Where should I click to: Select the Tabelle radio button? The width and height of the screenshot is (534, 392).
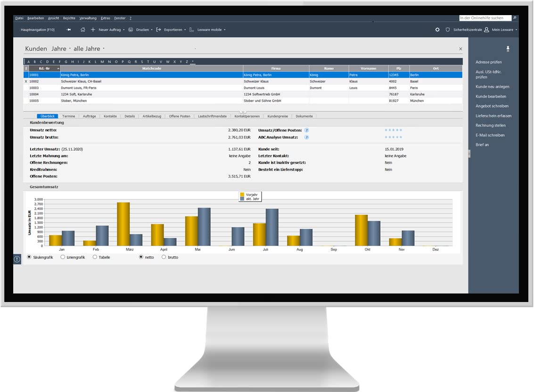(95, 257)
